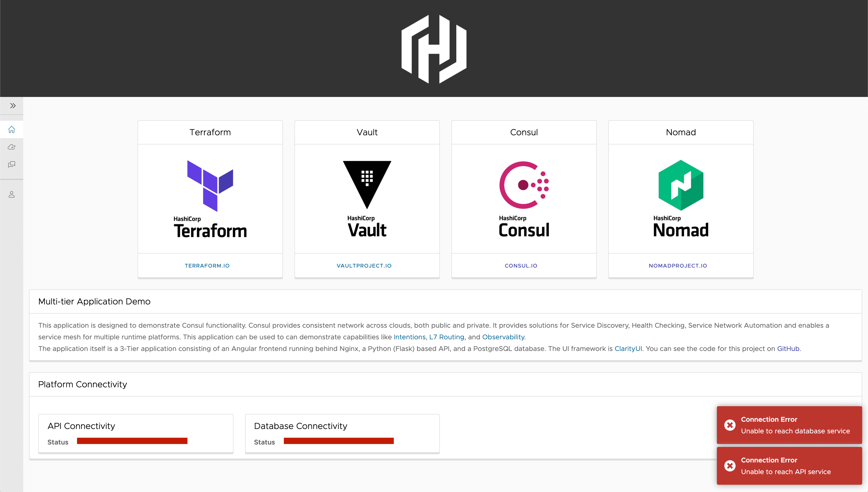
Task: Open the chat bubbles icon in sidebar
Action: (11, 164)
